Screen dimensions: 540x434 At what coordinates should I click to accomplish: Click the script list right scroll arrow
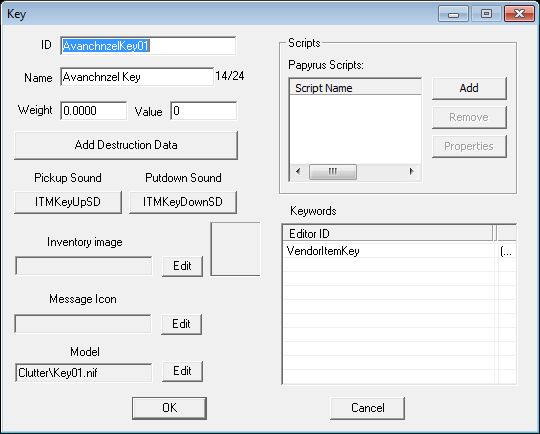412,172
